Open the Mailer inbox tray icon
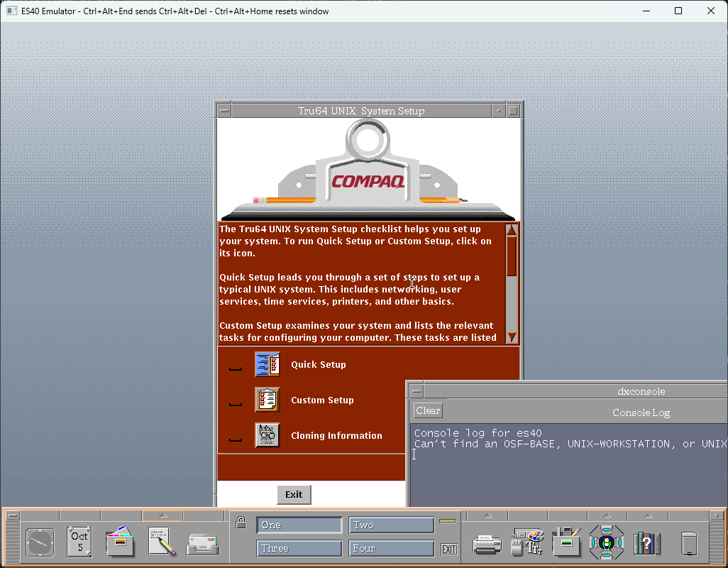The height and width of the screenshot is (568, 728). click(203, 545)
